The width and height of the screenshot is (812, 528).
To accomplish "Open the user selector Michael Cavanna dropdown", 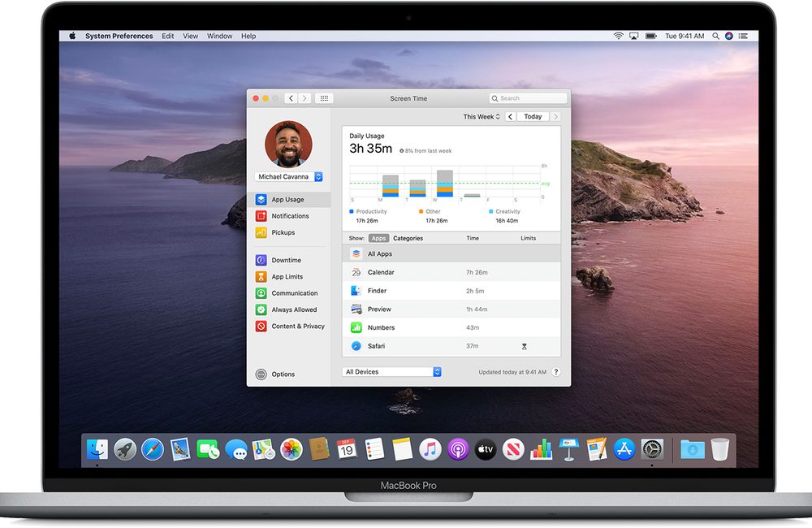I will [x=289, y=177].
